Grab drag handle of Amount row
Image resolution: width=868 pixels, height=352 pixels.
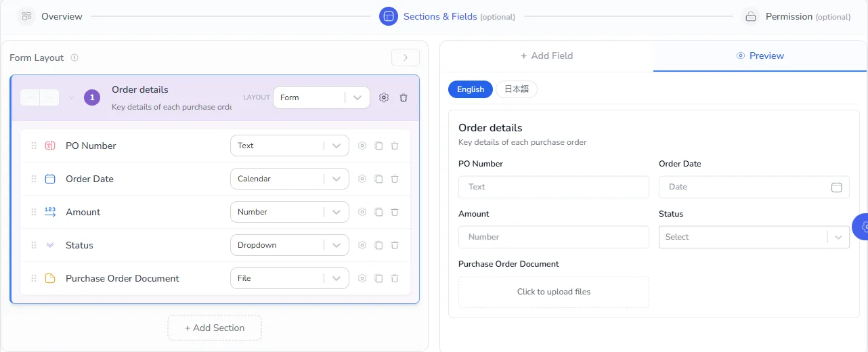[x=34, y=212]
